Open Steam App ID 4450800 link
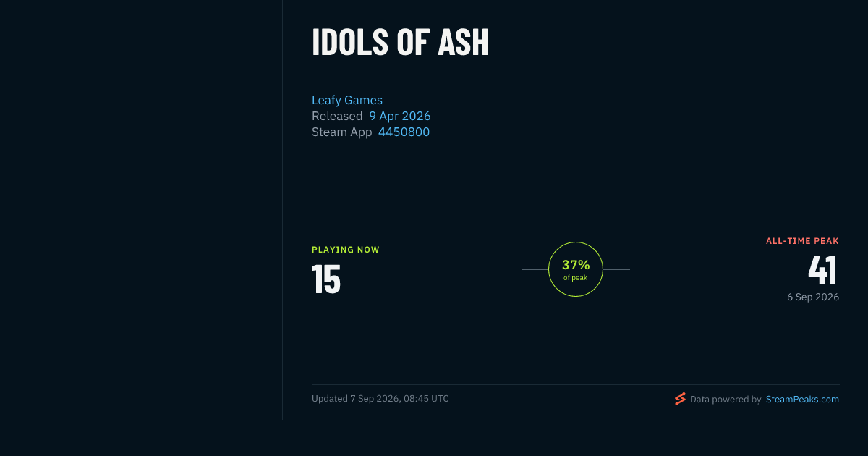Image resolution: width=868 pixels, height=456 pixels. 404,132
